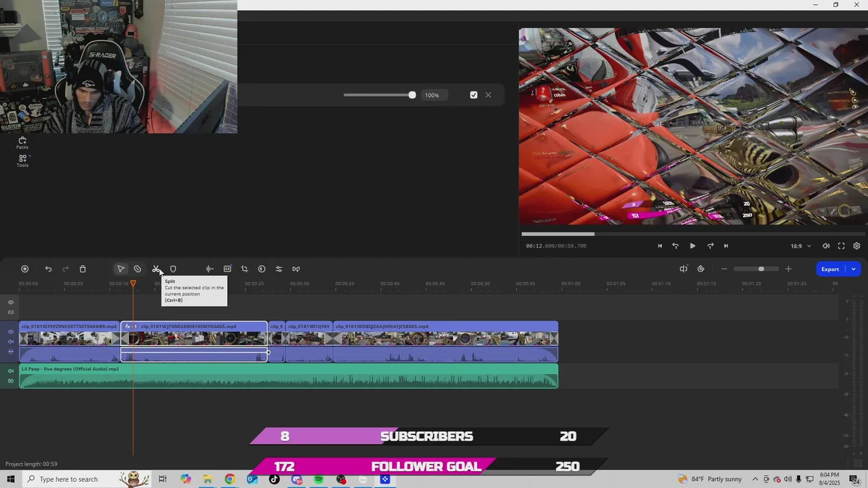Click the timeline zoom slider
The image size is (868, 488).
[756, 269]
